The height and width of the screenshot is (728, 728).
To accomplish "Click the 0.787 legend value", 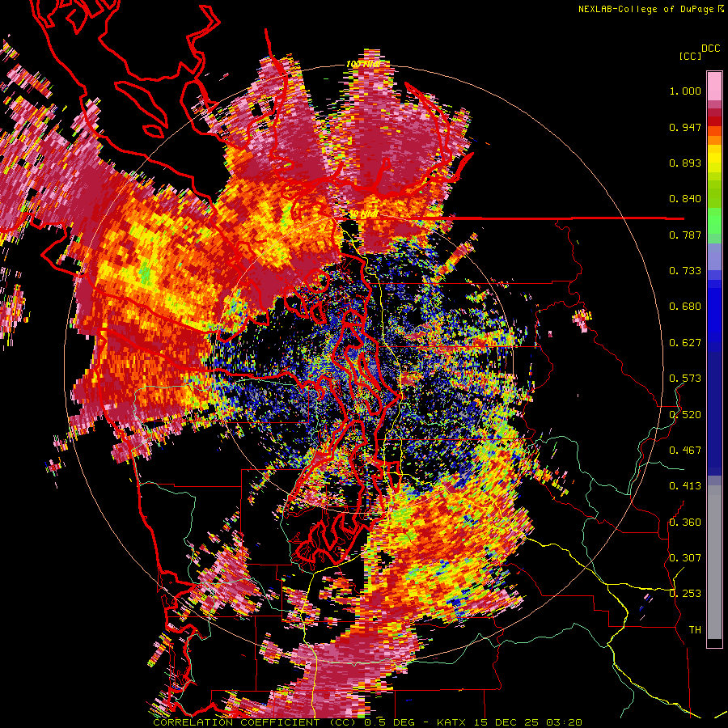I will click(685, 235).
